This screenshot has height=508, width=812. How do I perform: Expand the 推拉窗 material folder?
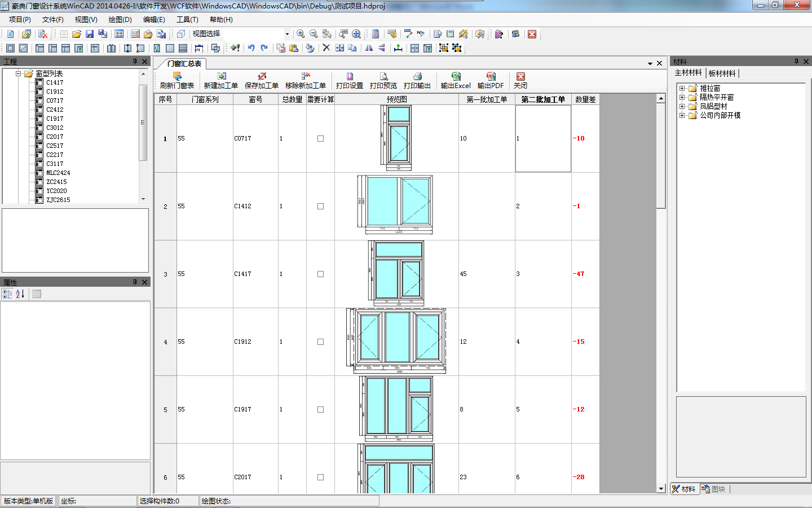[682, 88]
